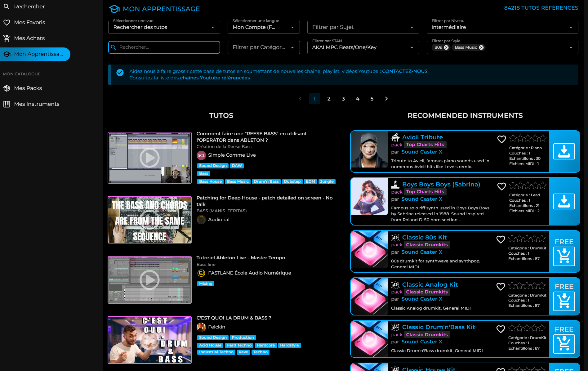588x371 pixels.
Task: Click the Jungle style tag
Action: click(327, 181)
